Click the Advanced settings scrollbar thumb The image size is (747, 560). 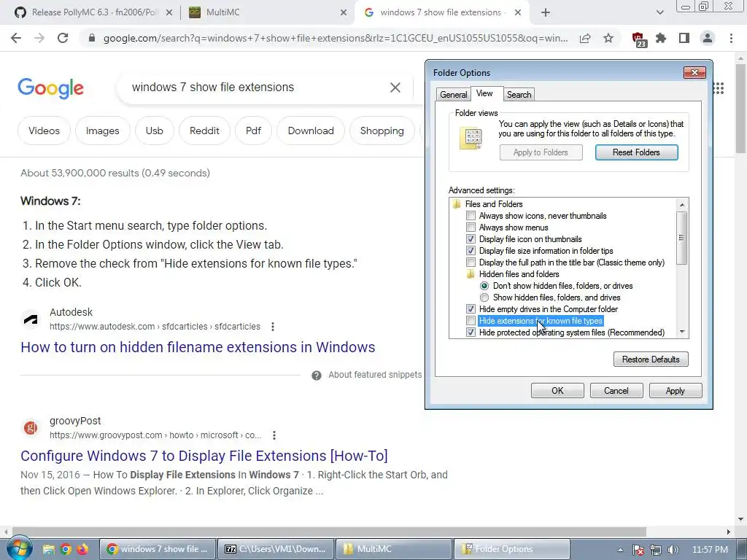pyautogui.click(x=682, y=238)
